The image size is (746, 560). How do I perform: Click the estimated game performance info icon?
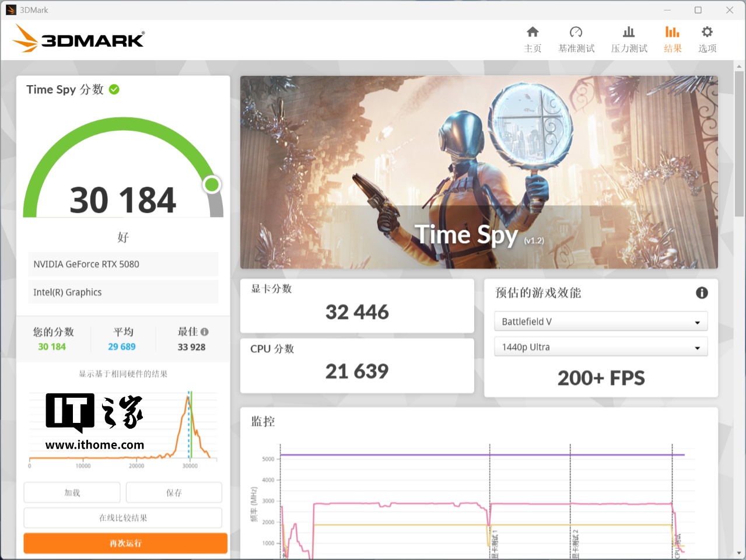tap(702, 293)
